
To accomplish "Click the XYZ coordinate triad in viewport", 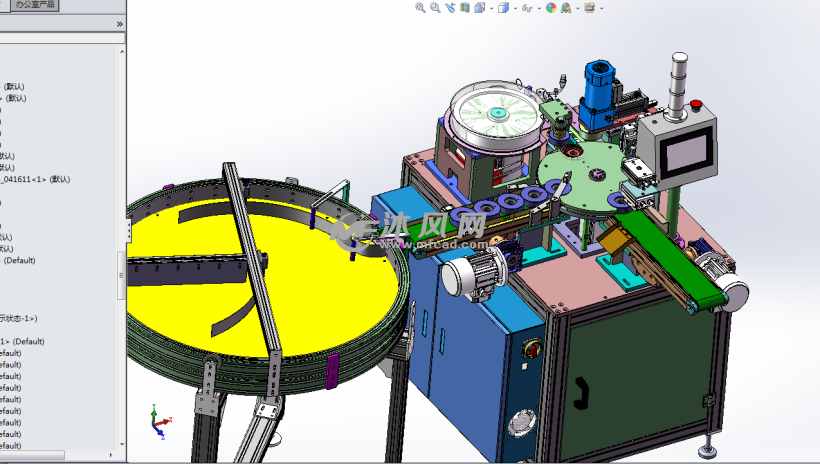I will tap(157, 423).
